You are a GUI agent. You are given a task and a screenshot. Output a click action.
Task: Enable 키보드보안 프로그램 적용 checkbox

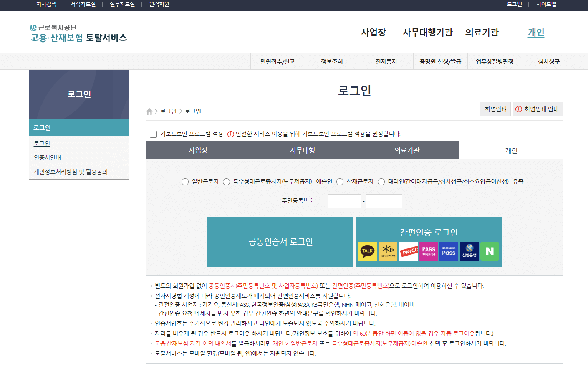(x=153, y=134)
